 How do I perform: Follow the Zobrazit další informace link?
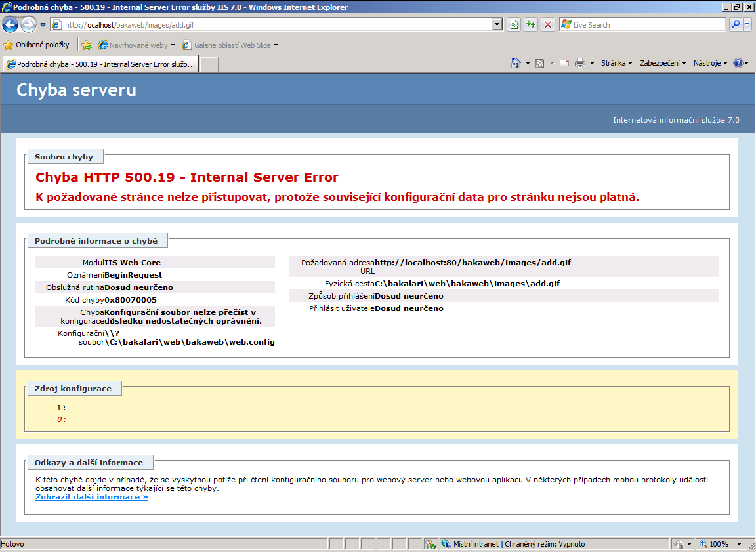(x=92, y=497)
